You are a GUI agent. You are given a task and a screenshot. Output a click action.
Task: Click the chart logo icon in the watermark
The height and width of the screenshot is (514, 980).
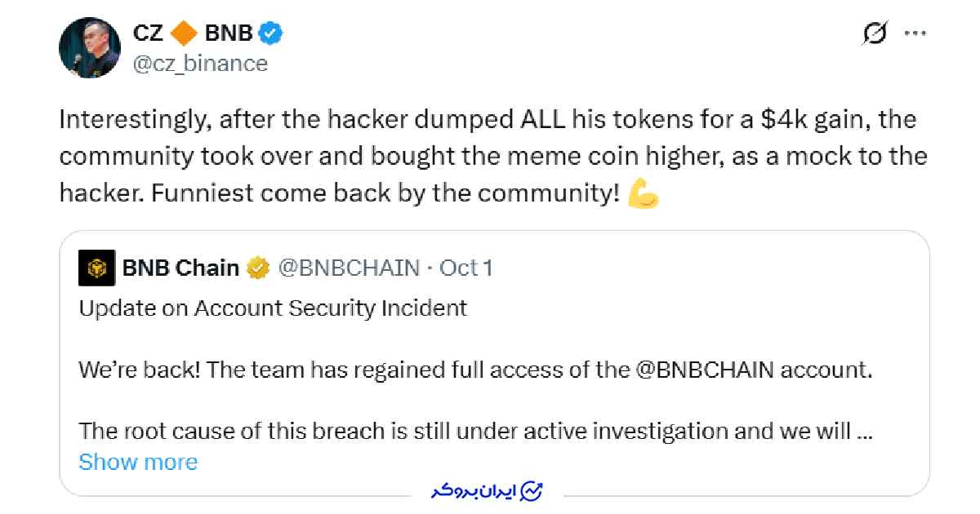coord(532,492)
